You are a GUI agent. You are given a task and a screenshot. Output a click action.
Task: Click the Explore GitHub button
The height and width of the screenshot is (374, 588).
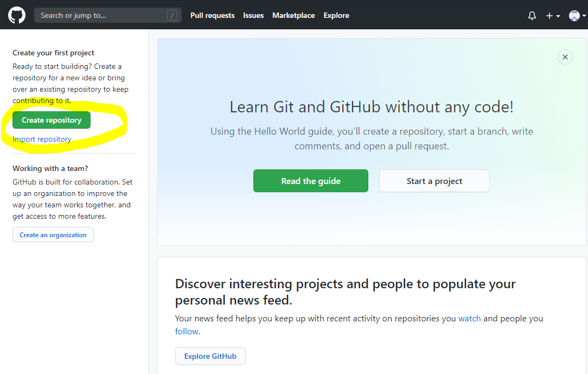pyautogui.click(x=210, y=356)
